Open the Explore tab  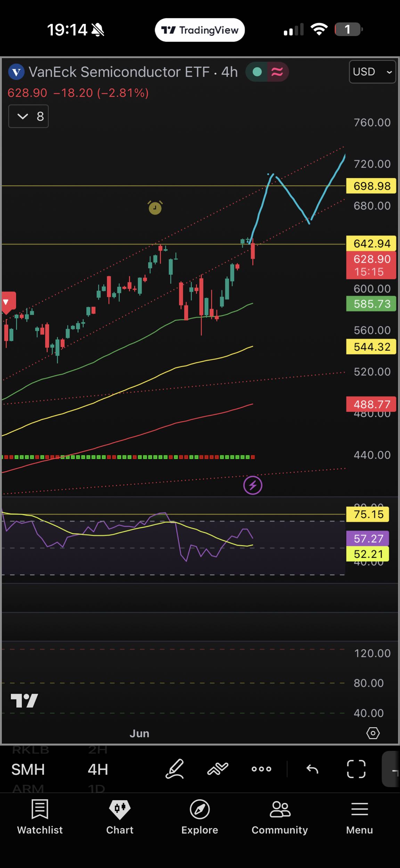pos(200,816)
